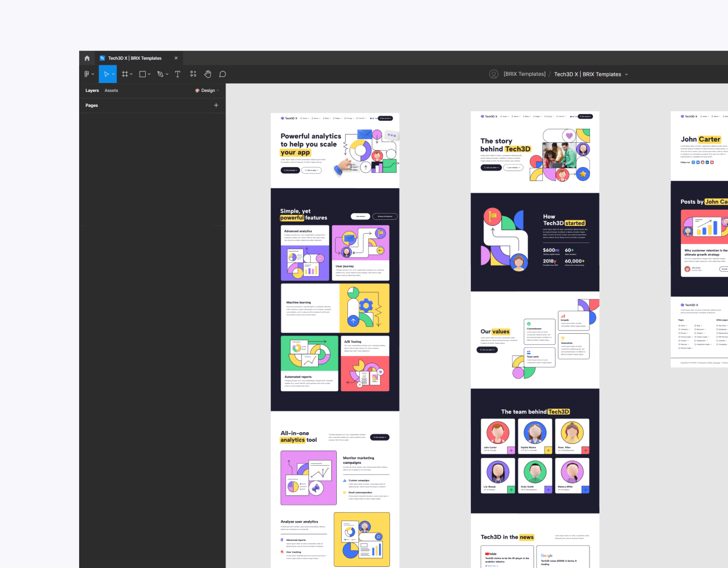This screenshot has width=728, height=568.
Task: Select the Hand tool
Action: 208,74
